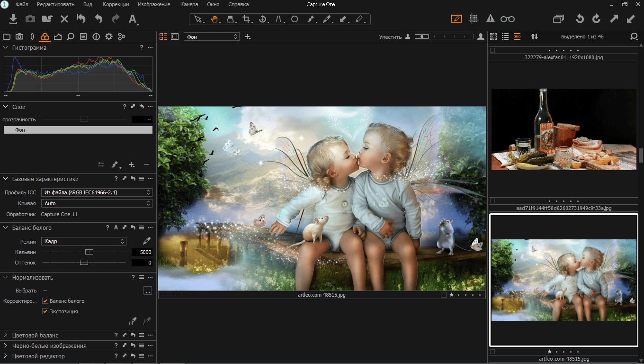Adjust the Кельвин slider handle
Screen dimensions: 644x364
coord(89,252)
